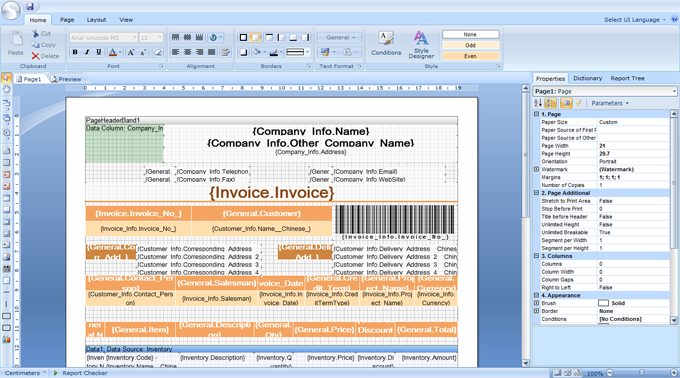Viewport: 680px width, 378px height.
Task: Click the zoom slider in status bar
Action: pyautogui.click(x=642, y=373)
